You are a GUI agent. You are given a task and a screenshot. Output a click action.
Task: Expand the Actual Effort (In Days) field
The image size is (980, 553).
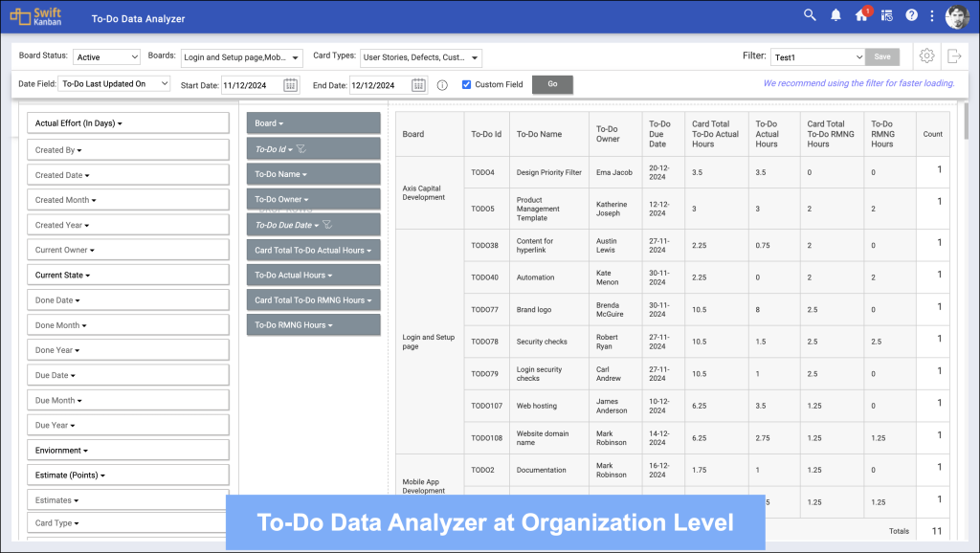pos(128,123)
